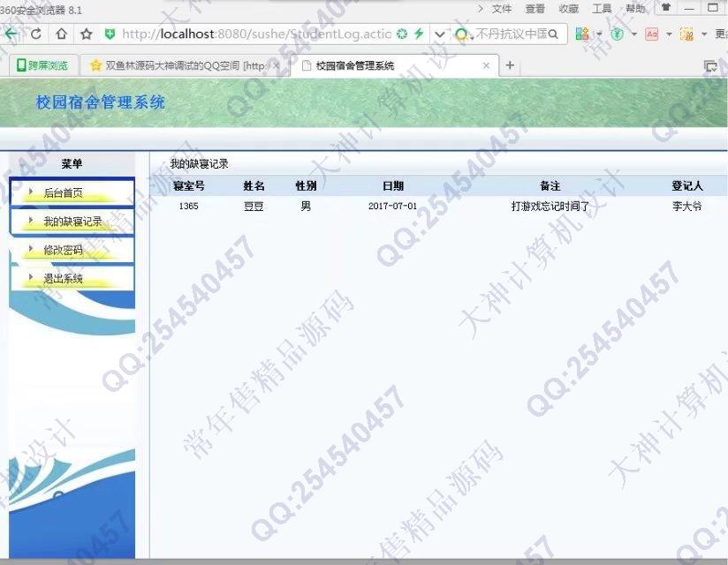This screenshot has height=565, width=728.
Task: Open 我的缺寝记录 in the sidebar
Action: pos(72,222)
